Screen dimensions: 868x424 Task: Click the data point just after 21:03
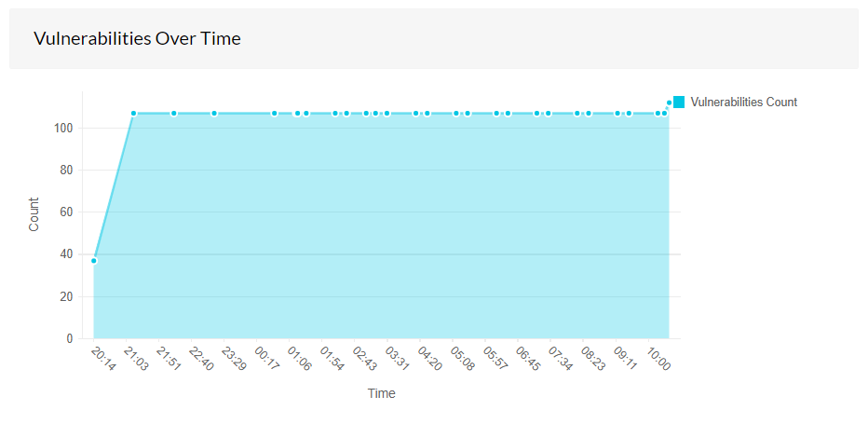point(133,113)
